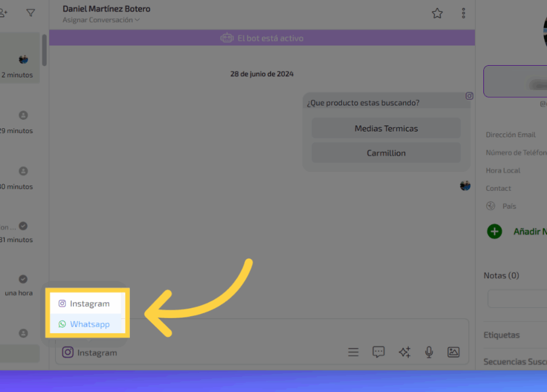
Task: Toggle the 'El bot está activo' banner
Action: 262,38
